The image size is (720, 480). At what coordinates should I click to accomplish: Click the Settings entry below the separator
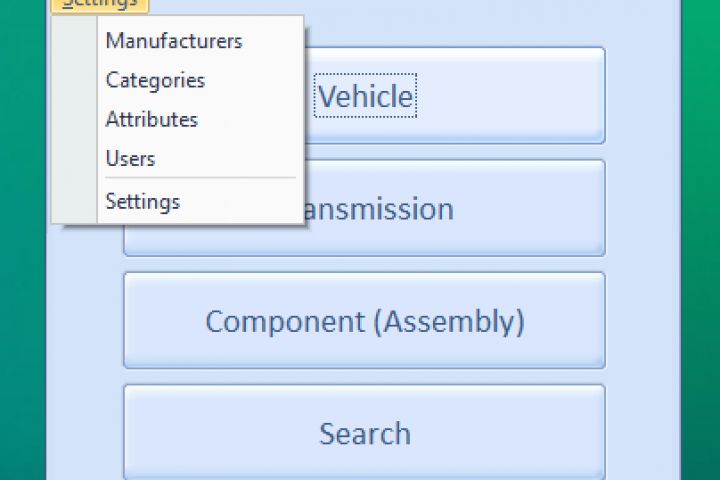(143, 201)
